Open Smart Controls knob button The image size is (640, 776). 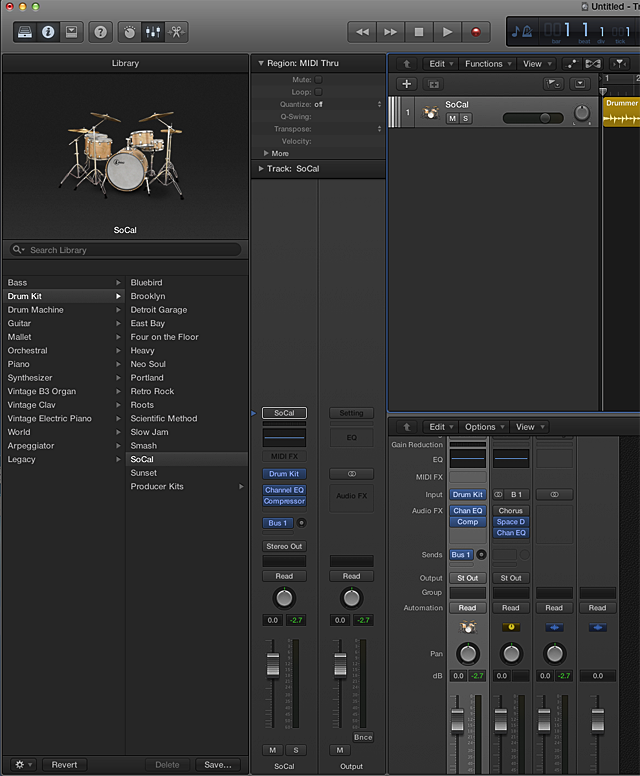coord(130,32)
